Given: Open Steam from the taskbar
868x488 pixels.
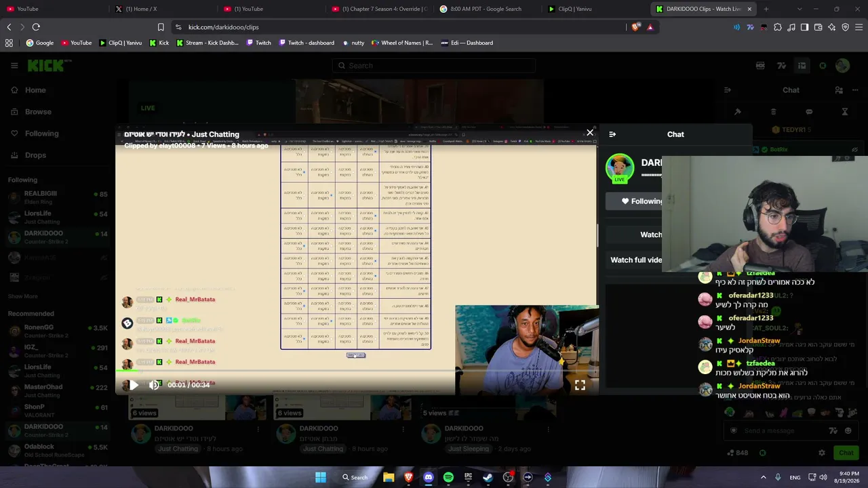Looking at the screenshot, I should tap(488, 477).
